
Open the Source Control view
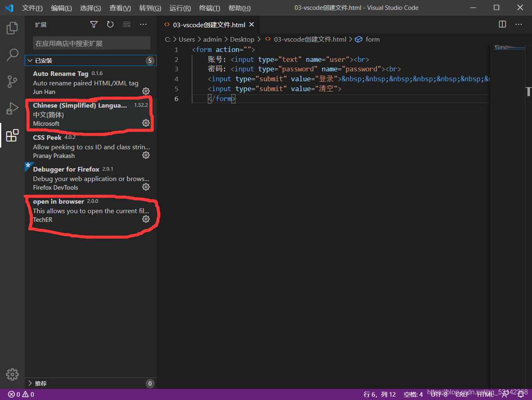pos(12,81)
